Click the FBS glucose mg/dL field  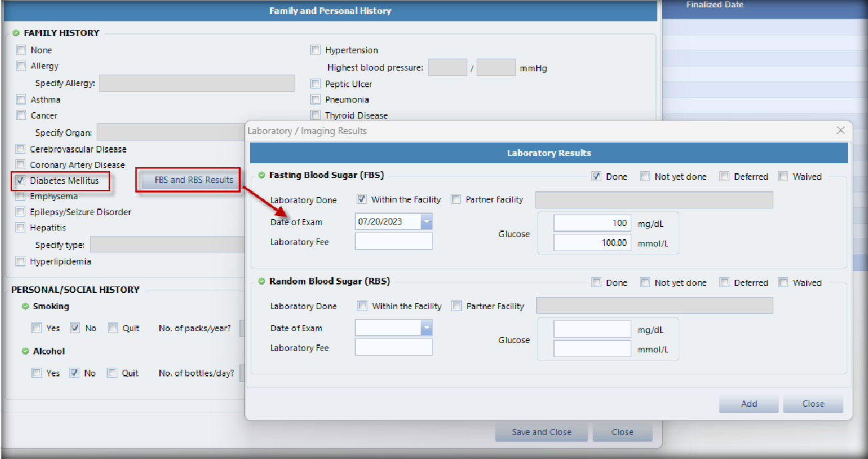click(592, 223)
